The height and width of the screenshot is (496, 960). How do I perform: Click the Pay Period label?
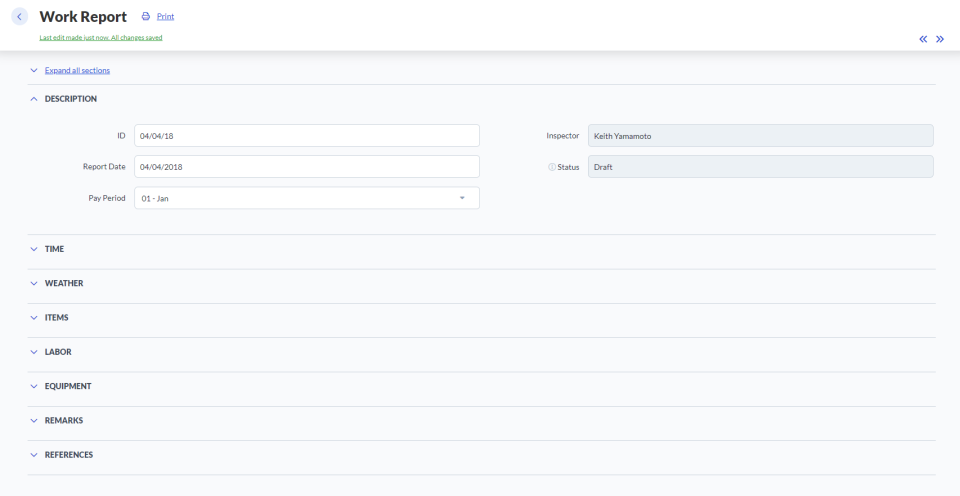click(107, 198)
